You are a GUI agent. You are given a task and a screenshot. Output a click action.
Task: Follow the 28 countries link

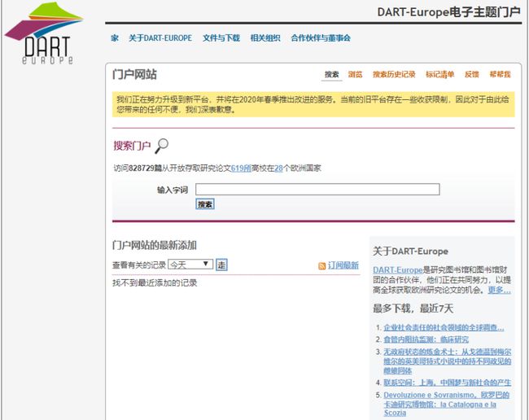[x=278, y=168]
